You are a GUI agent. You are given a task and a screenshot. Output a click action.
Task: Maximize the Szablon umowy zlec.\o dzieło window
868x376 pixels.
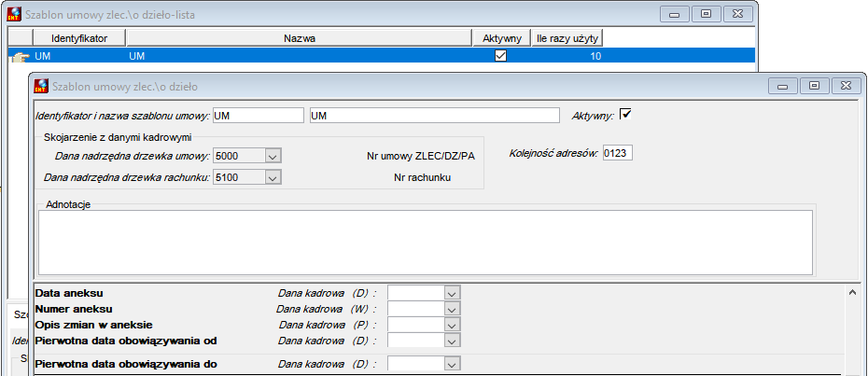tap(814, 86)
